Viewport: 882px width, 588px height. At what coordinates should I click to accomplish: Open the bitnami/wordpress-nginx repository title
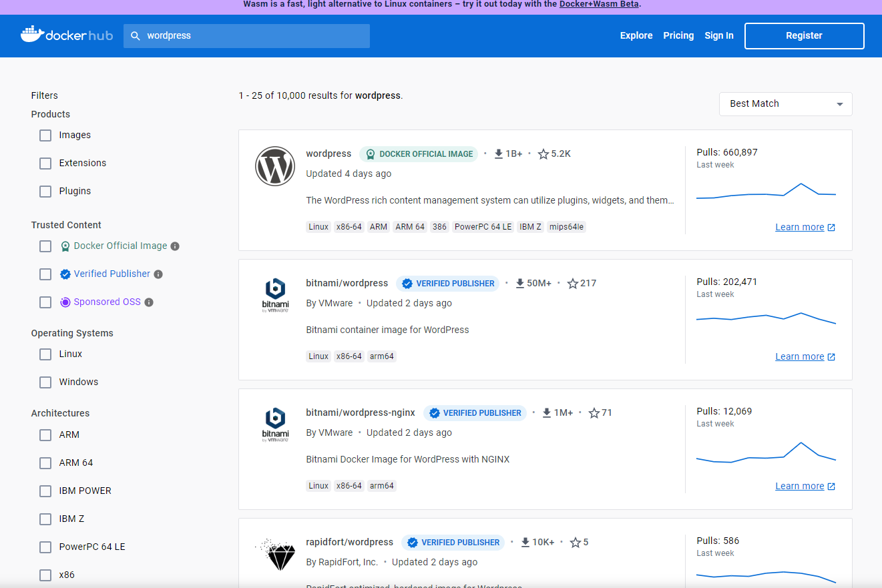pos(361,413)
